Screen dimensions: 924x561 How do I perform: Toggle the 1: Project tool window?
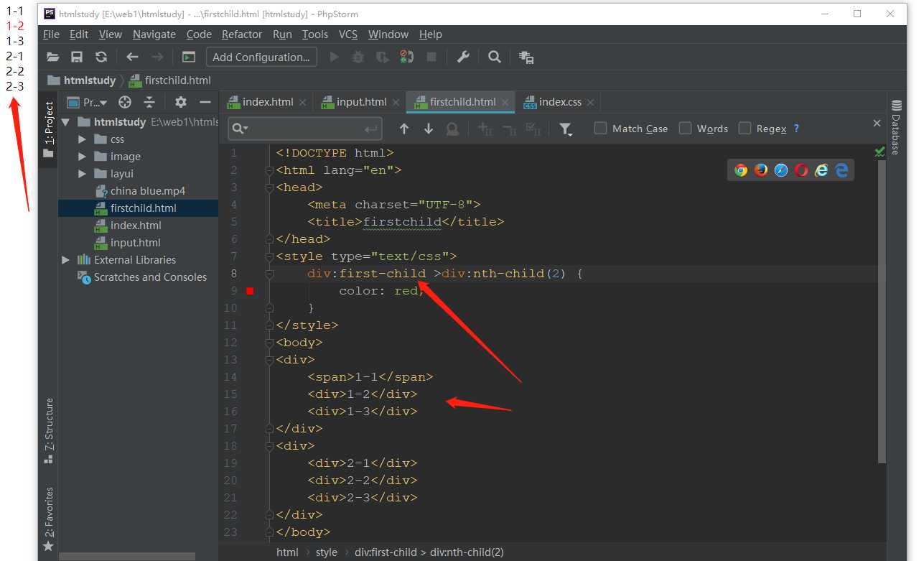click(x=48, y=129)
